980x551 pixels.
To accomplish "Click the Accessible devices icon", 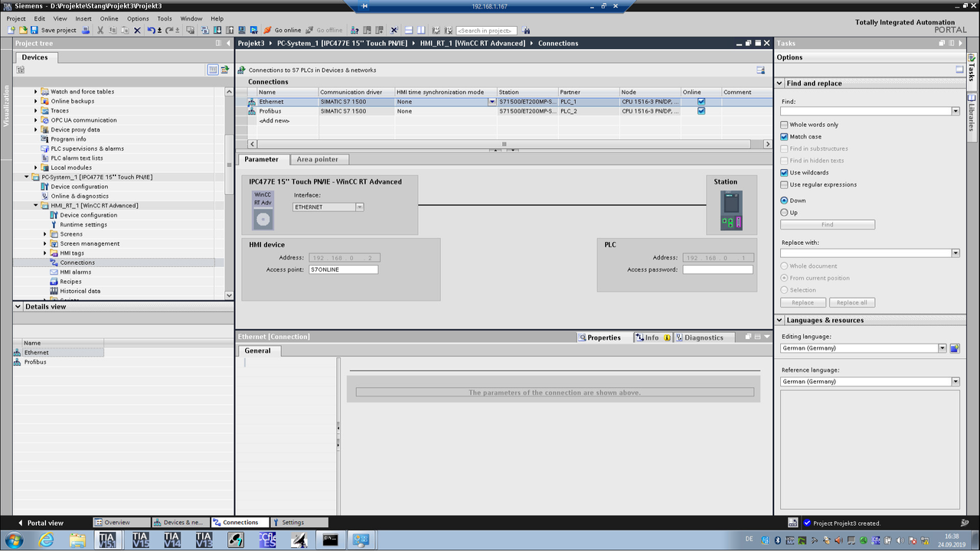I will [x=354, y=30].
